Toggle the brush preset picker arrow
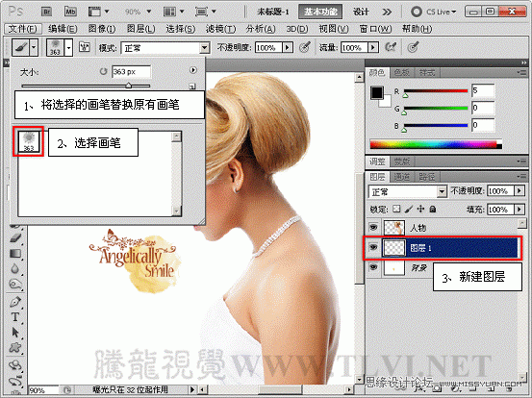Image resolution: width=532 pixels, height=398 pixels. click(x=68, y=47)
